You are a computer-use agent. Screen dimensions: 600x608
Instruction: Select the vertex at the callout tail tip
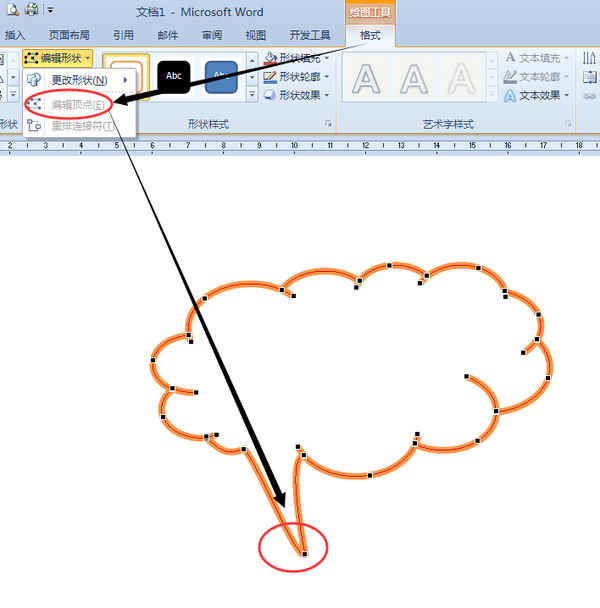point(304,554)
